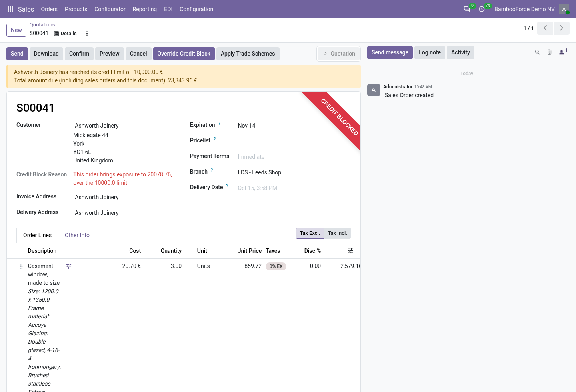
Task: Go to previous record arrow
Action: [545, 28]
